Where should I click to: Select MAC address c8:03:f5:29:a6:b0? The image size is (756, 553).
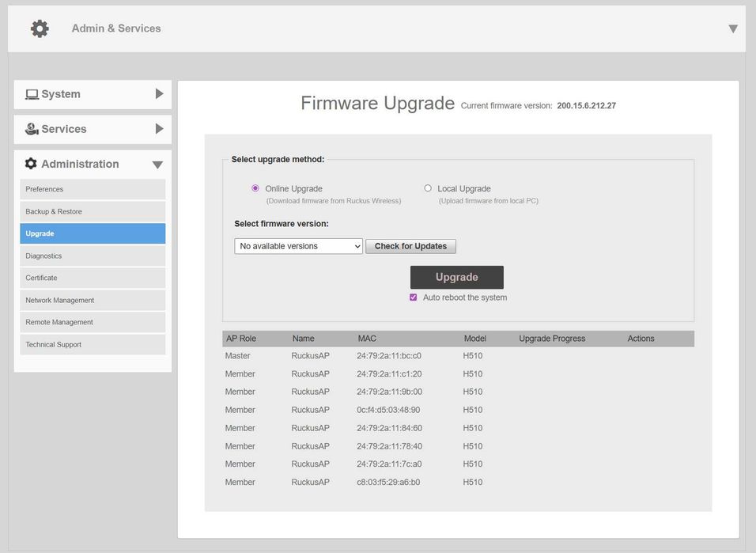388,482
